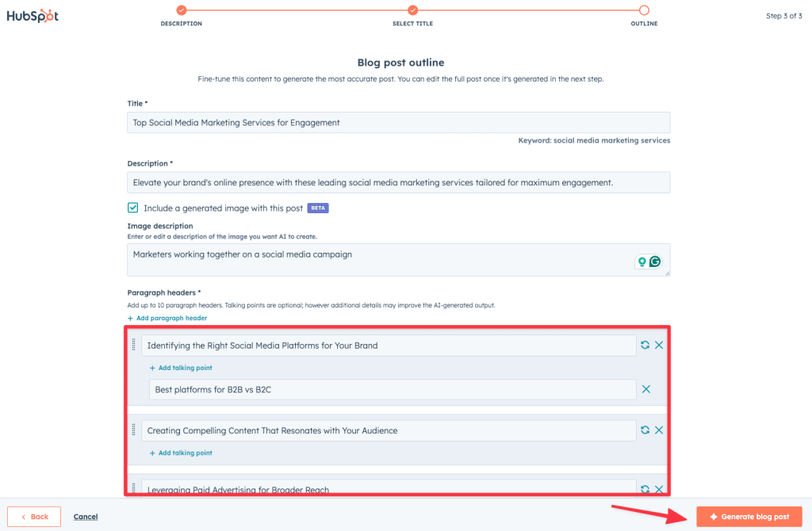812x531 pixels.
Task: Remove the 'Creating Compelling Content' header
Action: (659, 430)
